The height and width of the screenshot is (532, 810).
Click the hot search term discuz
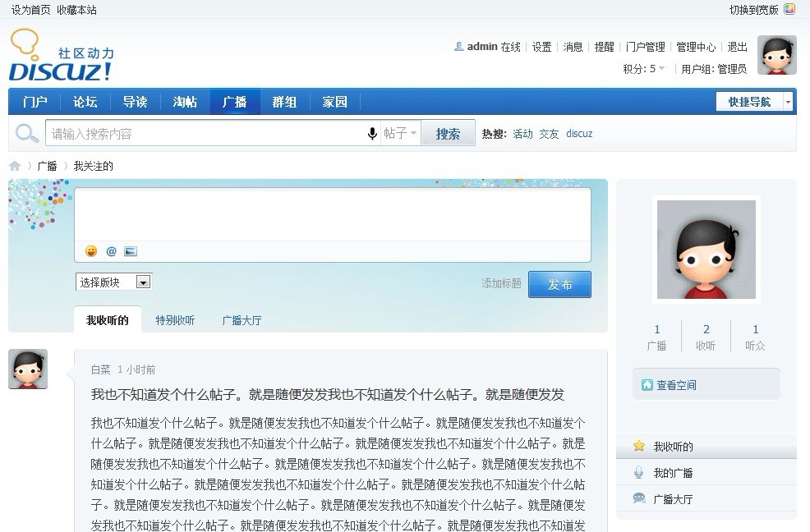(x=579, y=134)
